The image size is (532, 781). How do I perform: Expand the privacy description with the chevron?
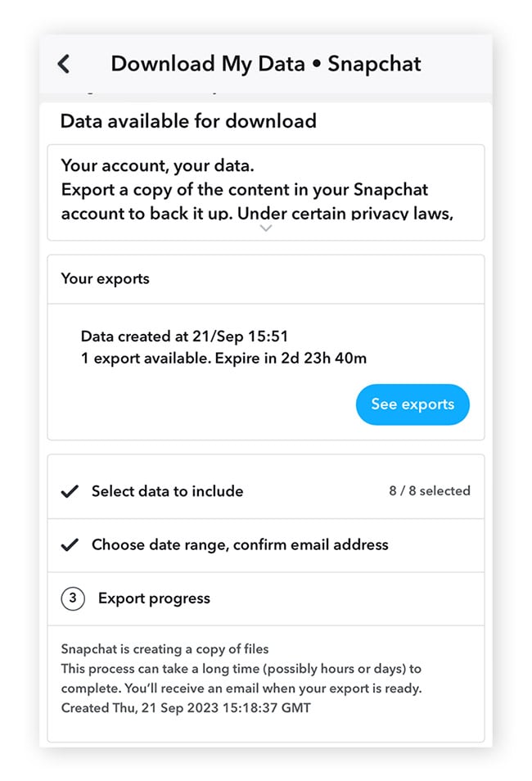pyautogui.click(x=266, y=228)
